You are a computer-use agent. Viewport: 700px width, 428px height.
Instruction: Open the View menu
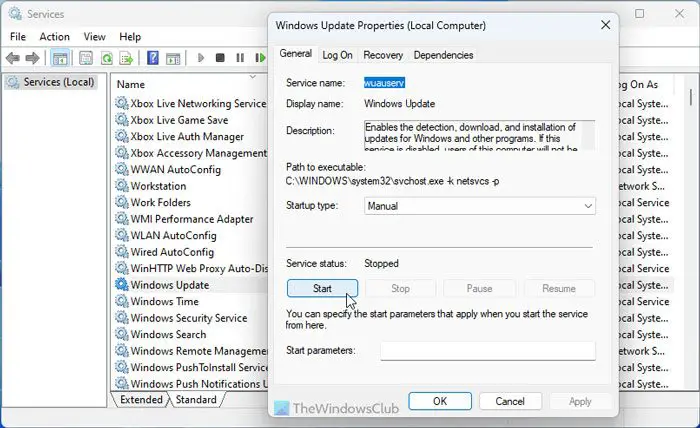click(x=95, y=37)
